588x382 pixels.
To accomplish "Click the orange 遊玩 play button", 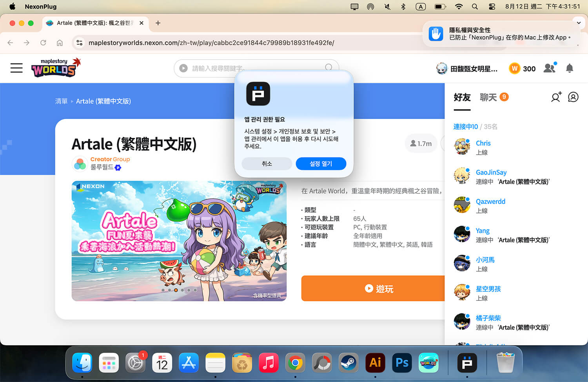I will [373, 288].
